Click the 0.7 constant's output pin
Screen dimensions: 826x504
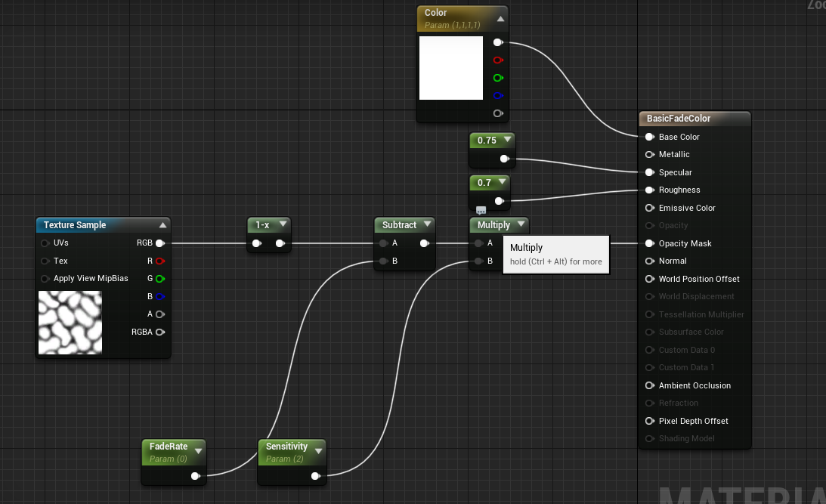click(x=499, y=201)
